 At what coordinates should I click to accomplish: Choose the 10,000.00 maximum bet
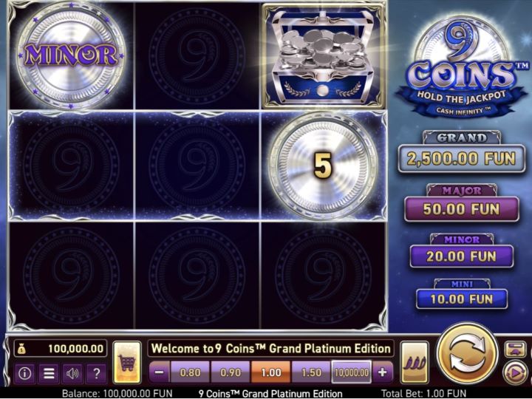click(352, 372)
